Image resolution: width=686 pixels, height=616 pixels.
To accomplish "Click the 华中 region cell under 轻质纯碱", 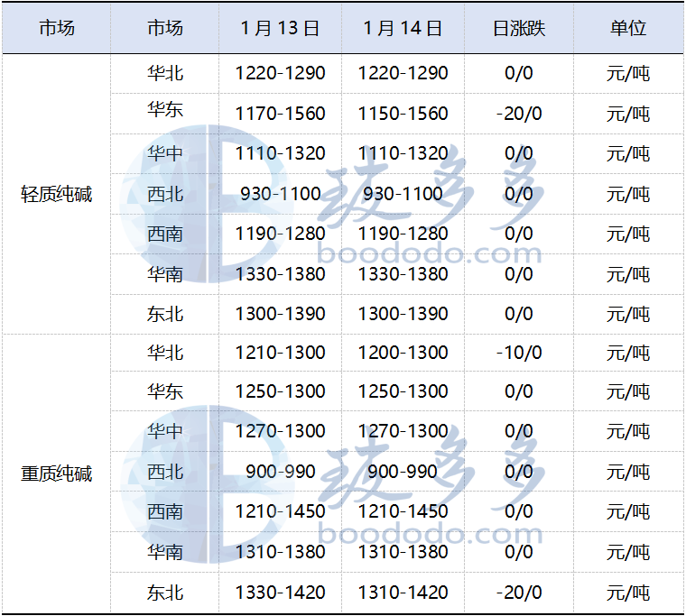I will [165, 153].
